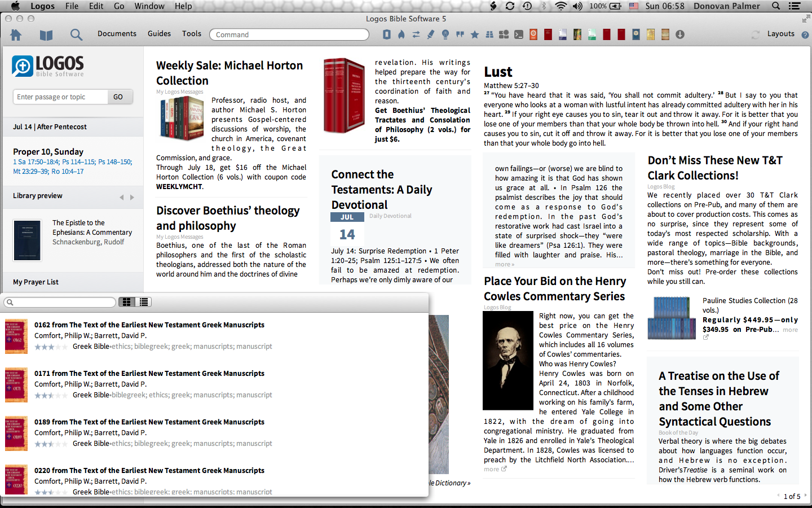The image size is (812, 508).
Task: Open the Wi-Fi status menu
Action: pos(561,6)
